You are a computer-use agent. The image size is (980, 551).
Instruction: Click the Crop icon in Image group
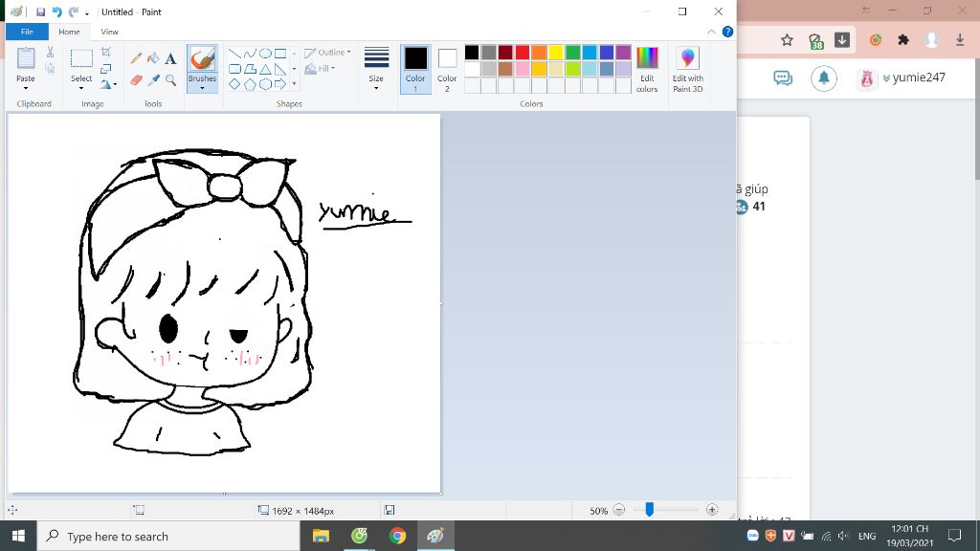click(x=105, y=52)
